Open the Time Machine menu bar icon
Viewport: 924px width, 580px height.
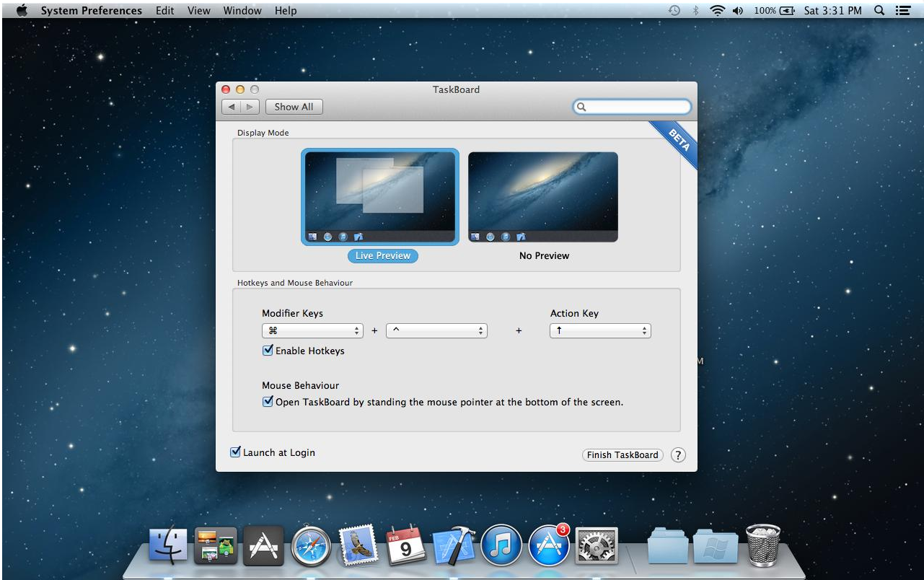point(674,10)
